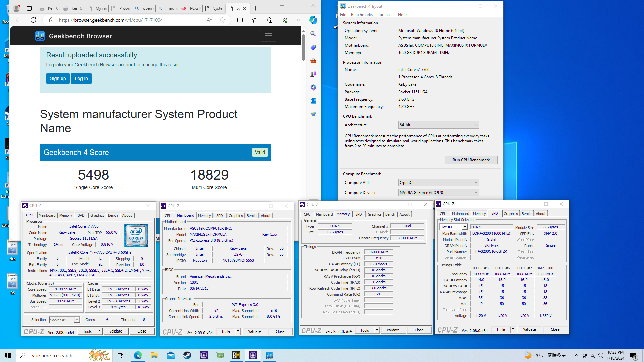
Task: Click the add to favorites star
Action: (222, 20)
